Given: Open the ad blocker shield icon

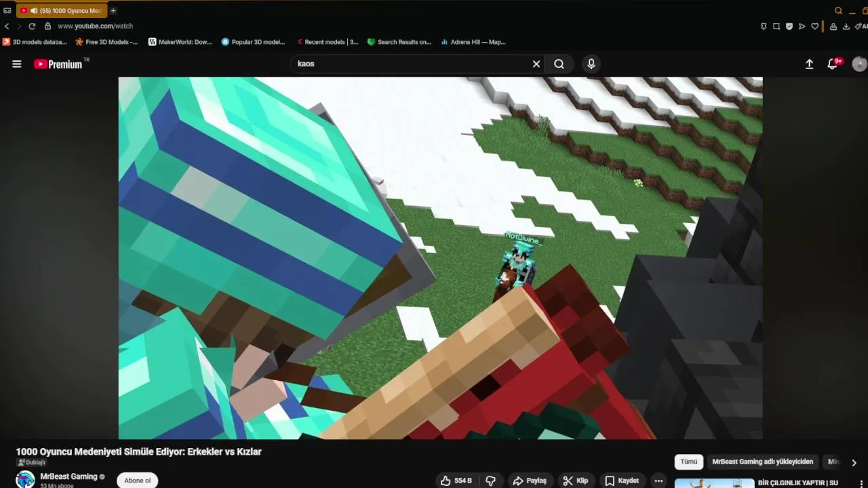Looking at the screenshot, I should [x=789, y=26].
